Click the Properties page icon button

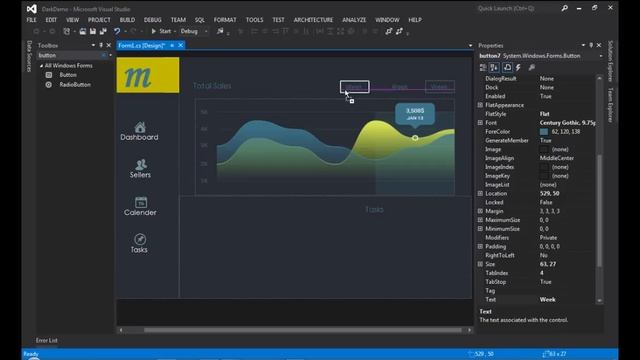(507, 67)
